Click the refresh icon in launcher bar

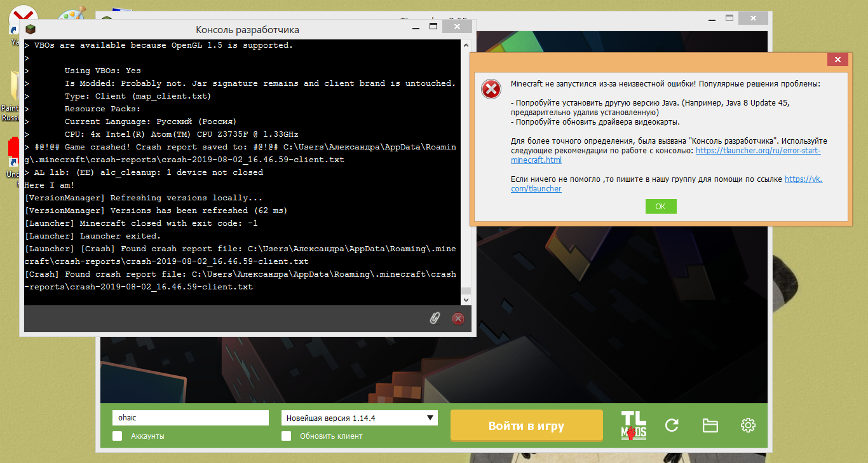pyautogui.click(x=672, y=425)
